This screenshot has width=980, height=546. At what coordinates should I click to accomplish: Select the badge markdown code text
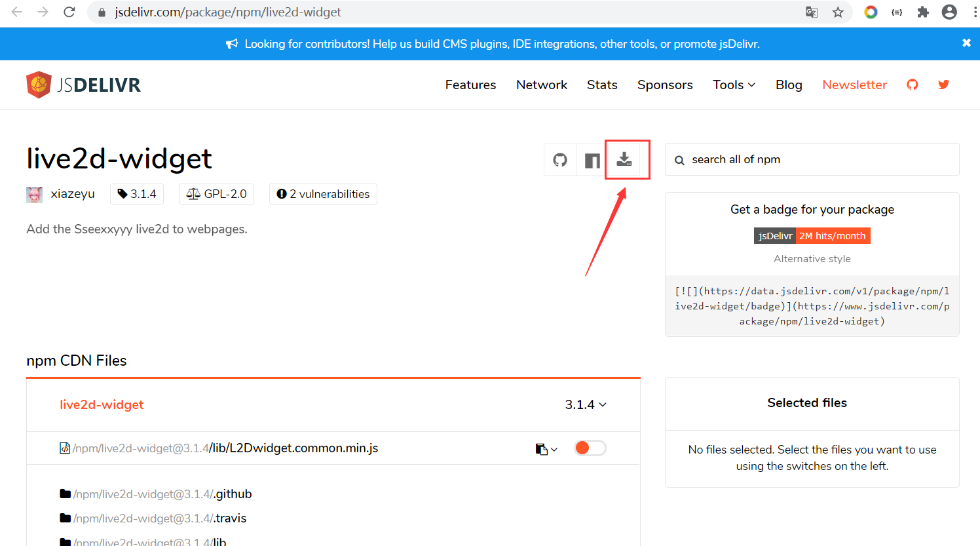coord(812,306)
